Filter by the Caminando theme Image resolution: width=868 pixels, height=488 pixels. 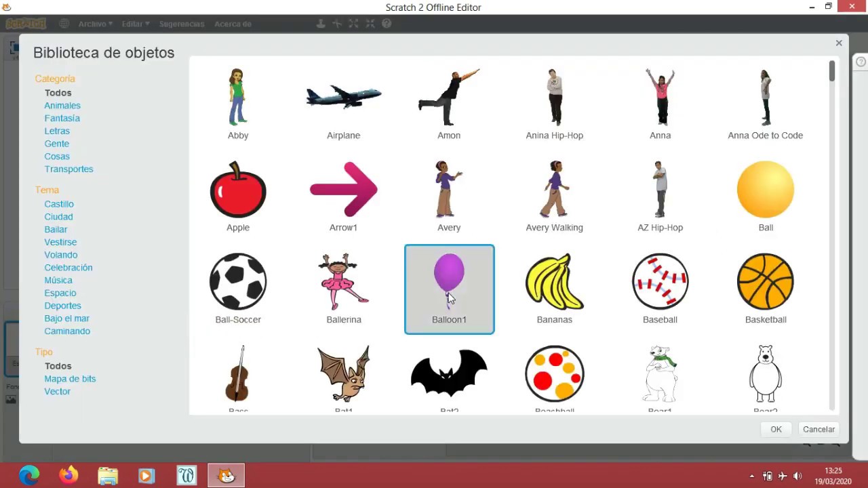click(x=67, y=331)
